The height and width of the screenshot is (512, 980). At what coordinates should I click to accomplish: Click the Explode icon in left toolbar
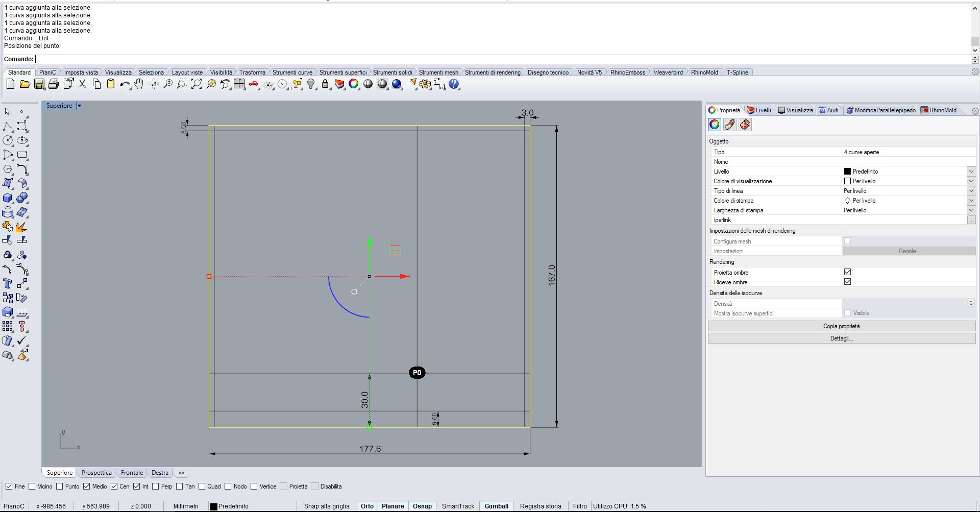pyautogui.click(x=22, y=226)
